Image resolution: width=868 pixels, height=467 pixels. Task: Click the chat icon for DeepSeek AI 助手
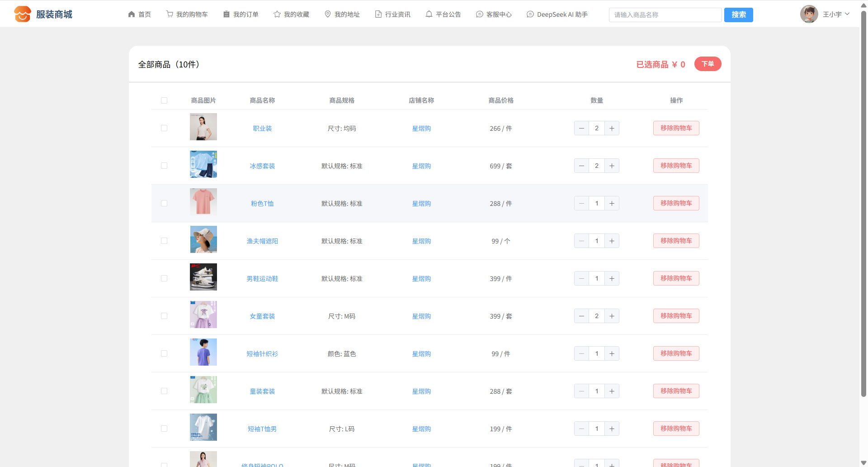coord(530,14)
